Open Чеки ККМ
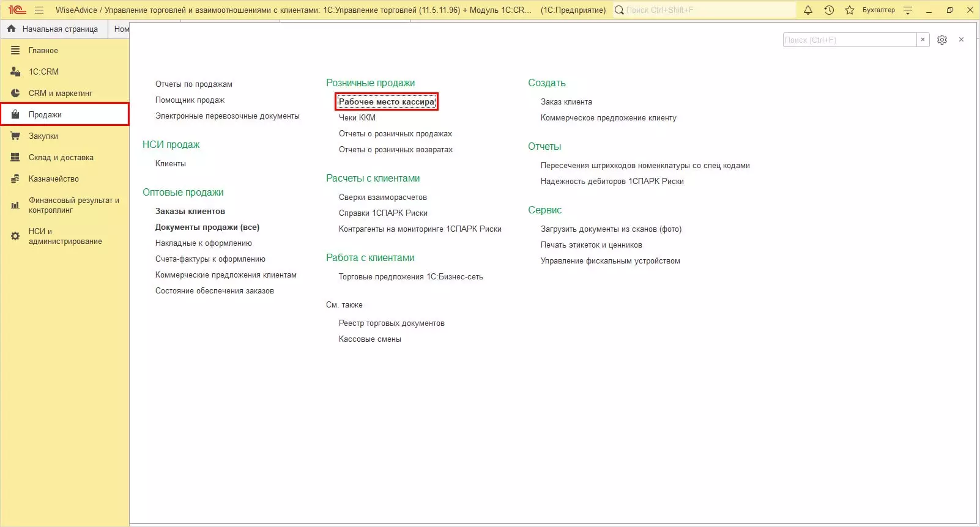 (x=357, y=118)
